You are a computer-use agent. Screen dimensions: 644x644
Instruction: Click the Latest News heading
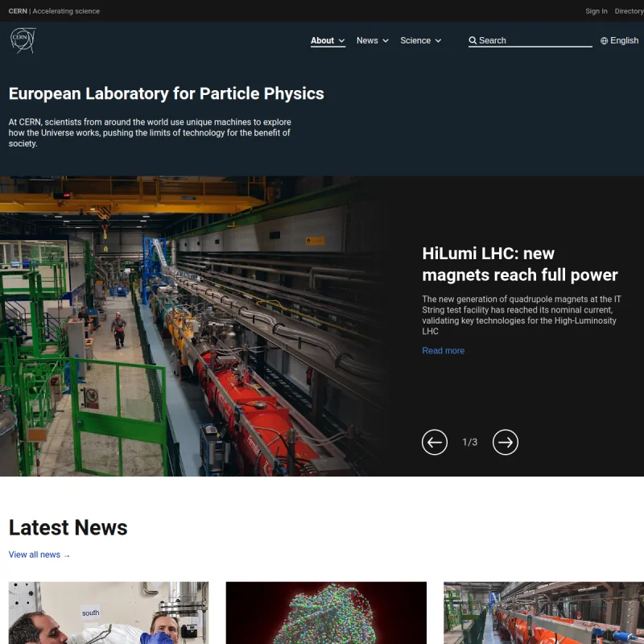tap(68, 527)
